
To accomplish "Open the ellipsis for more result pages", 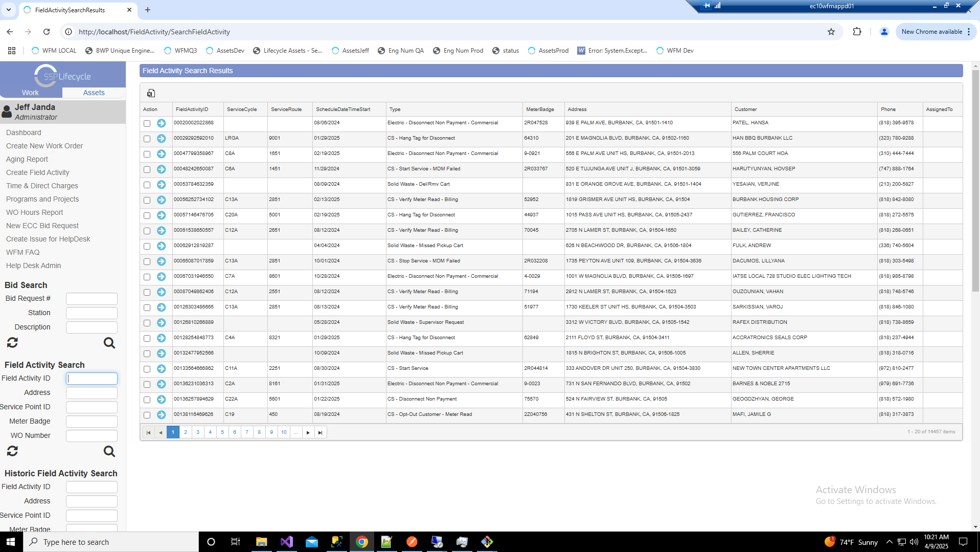I will [296, 432].
